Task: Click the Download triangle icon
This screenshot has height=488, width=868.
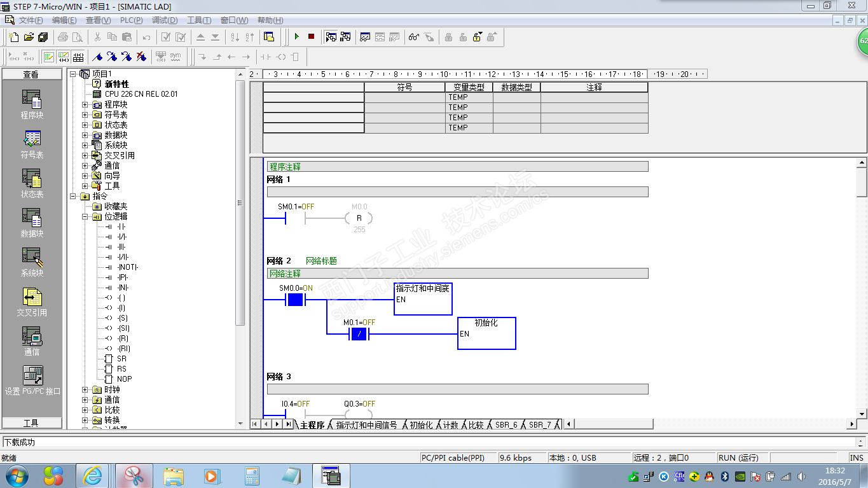Action: 215,37
